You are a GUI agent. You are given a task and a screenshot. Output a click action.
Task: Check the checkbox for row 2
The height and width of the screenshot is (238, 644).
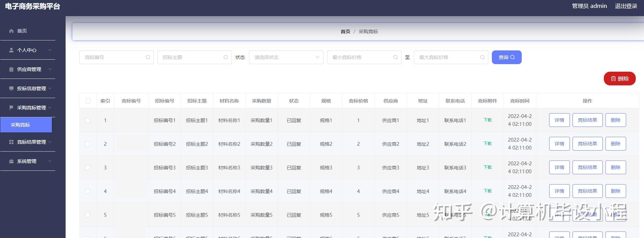tap(88, 144)
